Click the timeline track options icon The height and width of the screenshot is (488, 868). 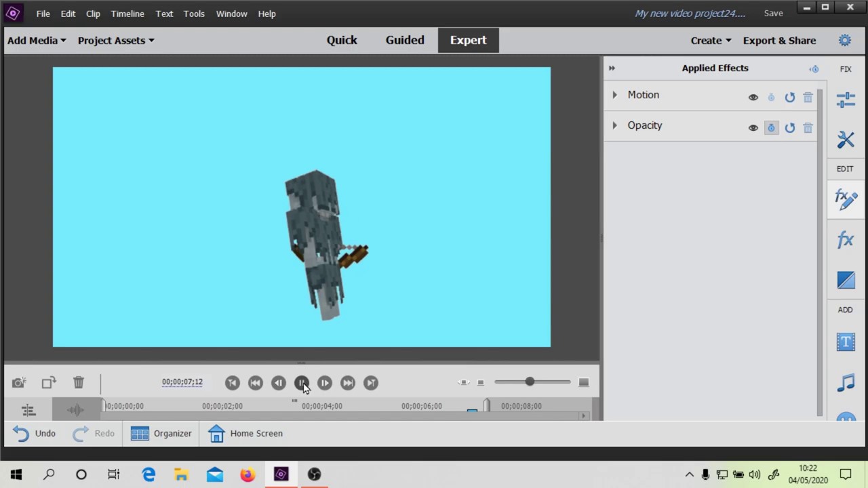28,410
